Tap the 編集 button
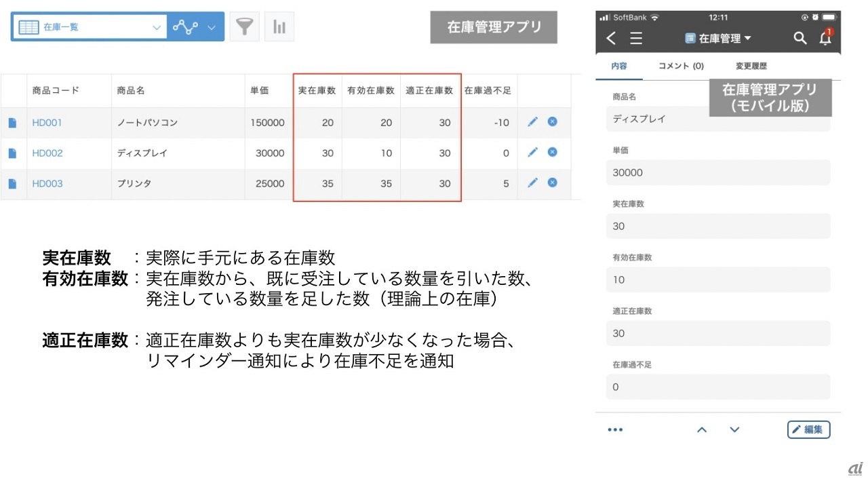Viewport: 868px width, 481px height. click(808, 429)
